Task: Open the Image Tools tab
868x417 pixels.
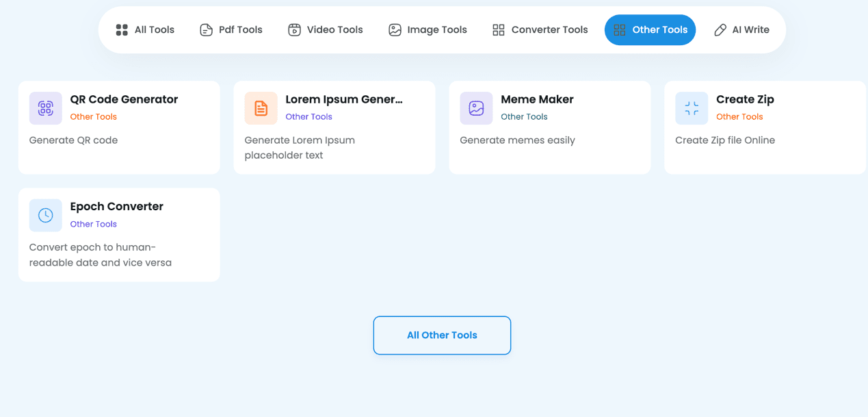Action: 428,29
